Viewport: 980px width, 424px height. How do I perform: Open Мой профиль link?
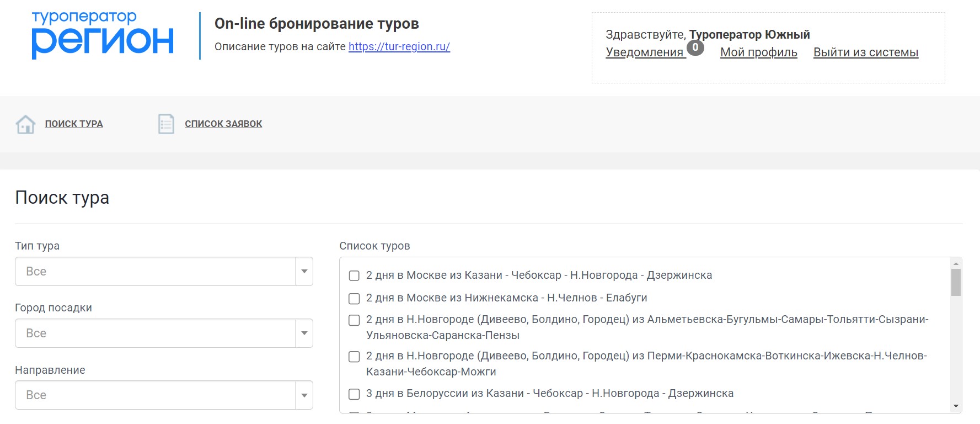click(758, 52)
